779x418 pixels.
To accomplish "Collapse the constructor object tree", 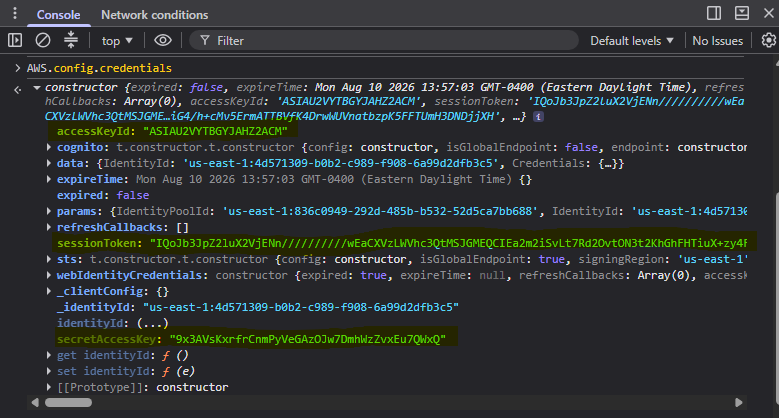I will [x=36, y=87].
